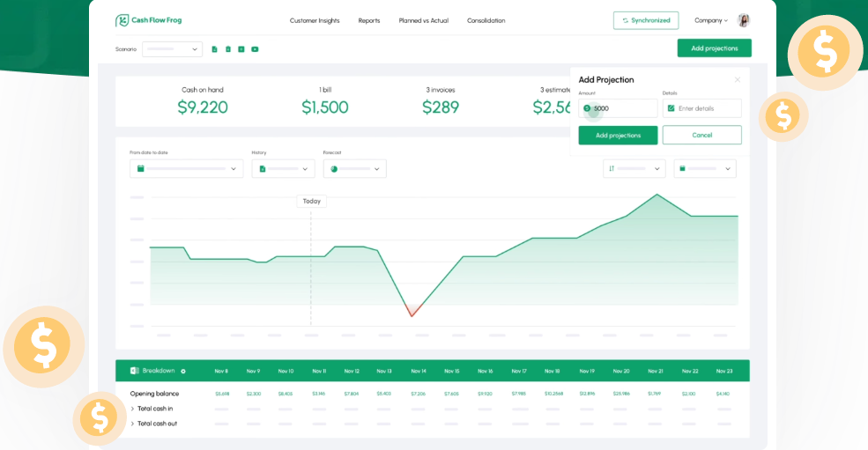This screenshot has height=450, width=868.
Task: Select the Nov 10 column header
Action: [x=286, y=372]
